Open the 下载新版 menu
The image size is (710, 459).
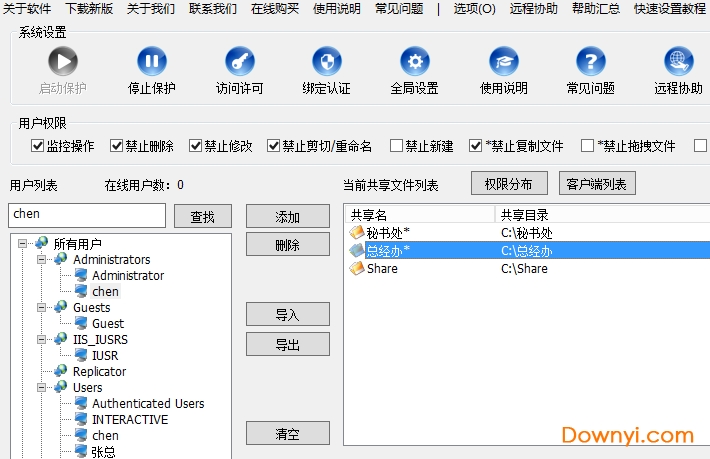(x=89, y=9)
